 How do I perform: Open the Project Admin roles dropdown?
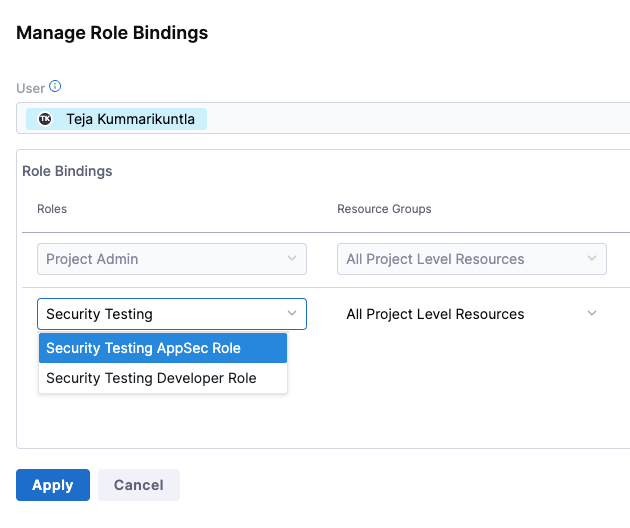160,259
